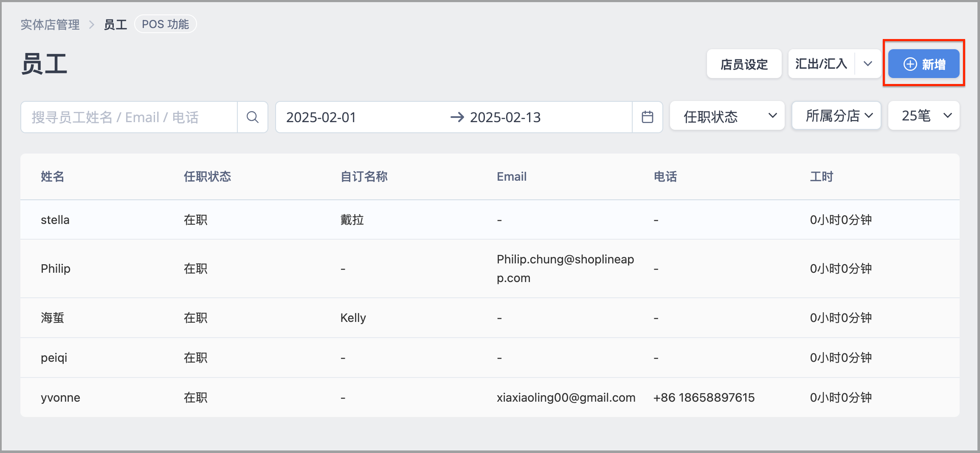The height and width of the screenshot is (453, 980).
Task: Click custom name 戴拉 cell
Action: coord(352,220)
